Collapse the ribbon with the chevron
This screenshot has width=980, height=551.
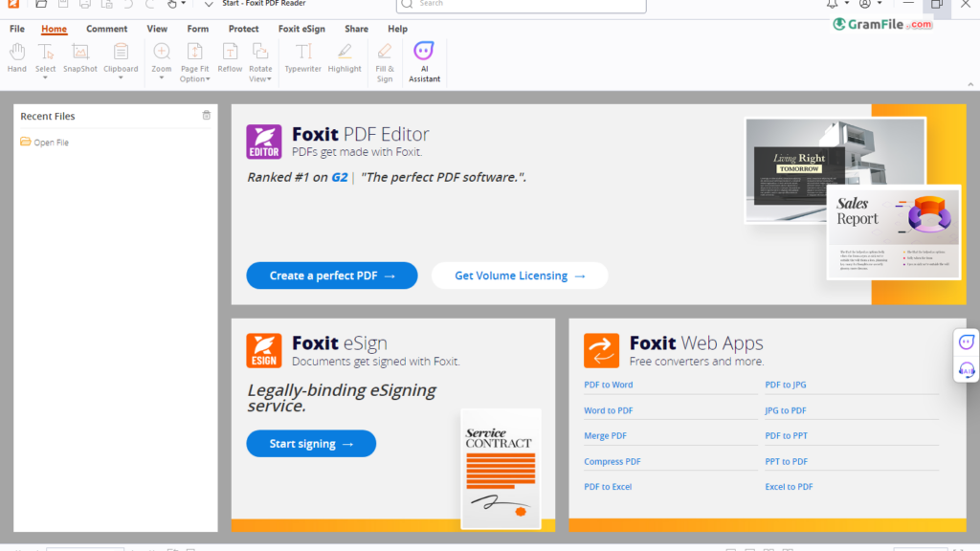pos(970,84)
